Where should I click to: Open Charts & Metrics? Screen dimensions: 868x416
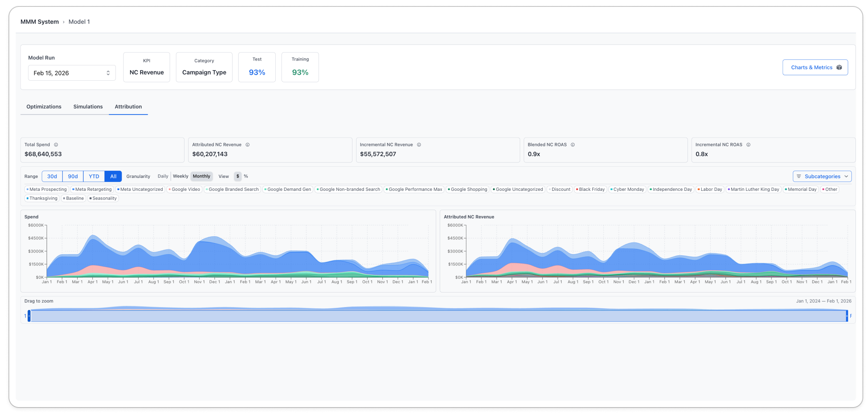point(815,67)
